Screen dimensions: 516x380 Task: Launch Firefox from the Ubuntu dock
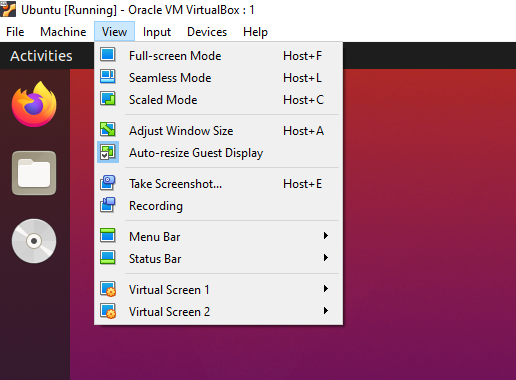(x=34, y=104)
